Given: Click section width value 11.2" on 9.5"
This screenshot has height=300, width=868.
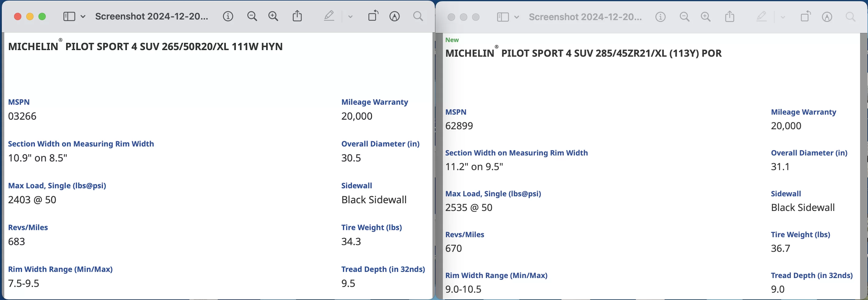Looking at the screenshot, I should [474, 167].
